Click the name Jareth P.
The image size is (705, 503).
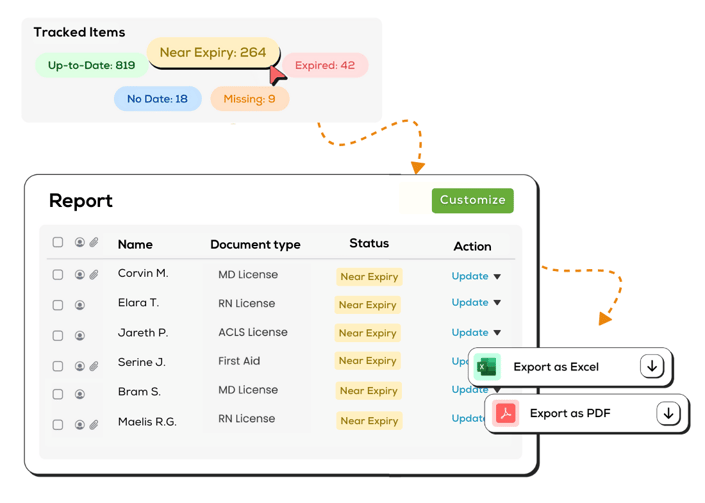[143, 333]
